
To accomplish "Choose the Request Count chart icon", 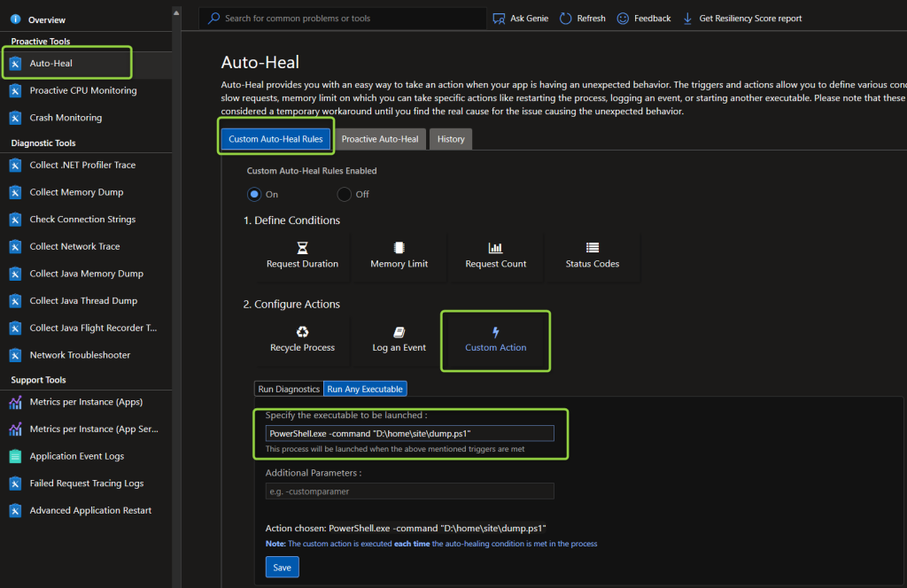I will 495,249.
